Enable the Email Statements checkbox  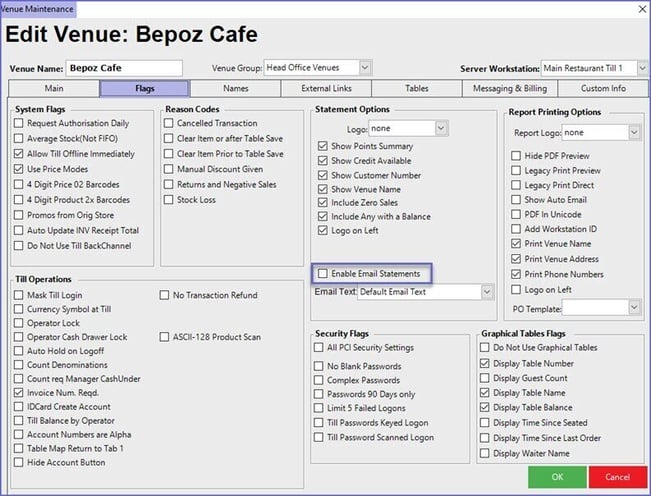pyautogui.click(x=322, y=273)
